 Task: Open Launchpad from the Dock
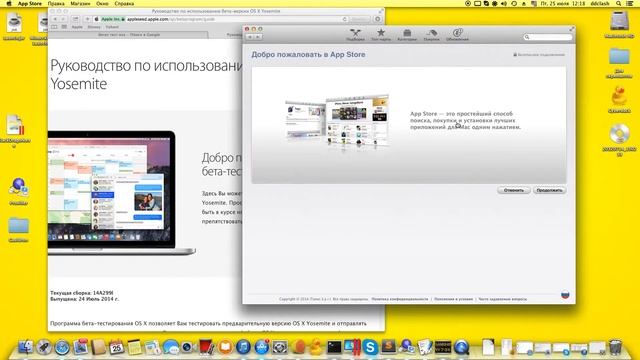coord(44,347)
